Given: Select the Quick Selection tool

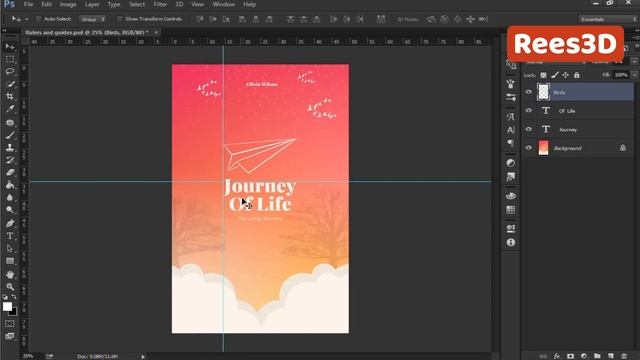Looking at the screenshot, I should click(x=10, y=84).
